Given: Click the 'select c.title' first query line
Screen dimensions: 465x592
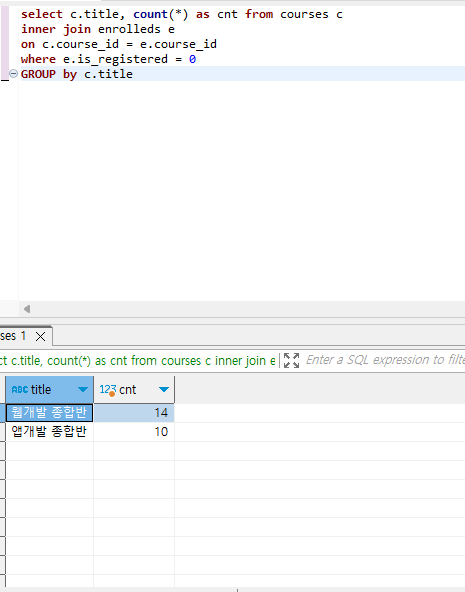Looking at the screenshot, I should [x=182, y=14].
